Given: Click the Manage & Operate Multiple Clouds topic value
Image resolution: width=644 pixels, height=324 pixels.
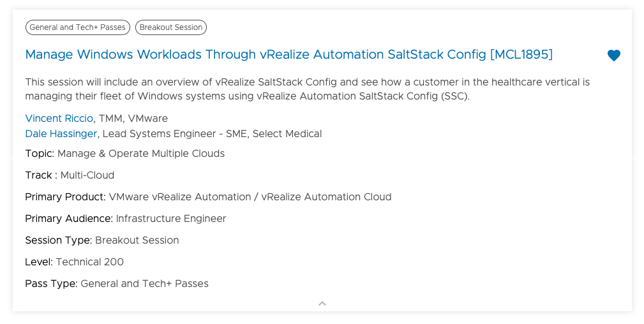Looking at the screenshot, I should click(141, 154).
